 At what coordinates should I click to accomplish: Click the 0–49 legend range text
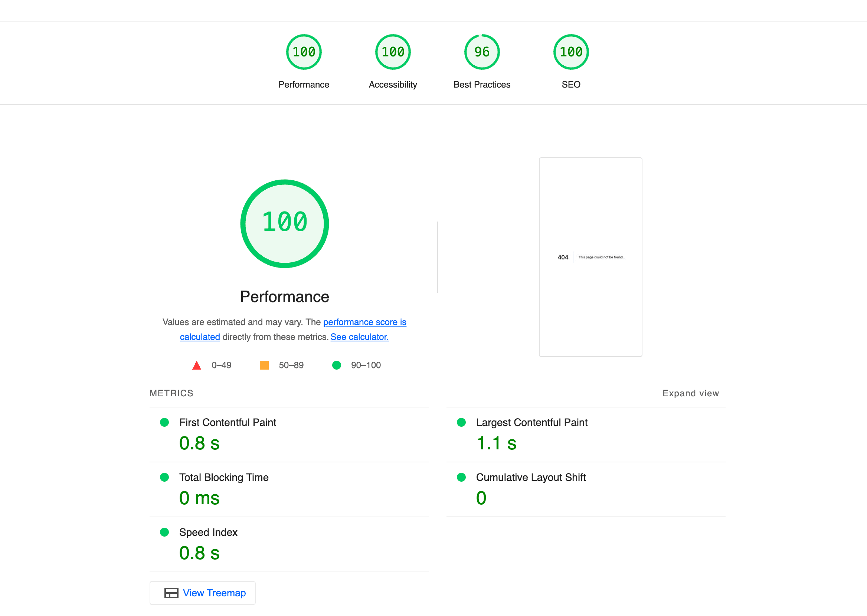221,365
